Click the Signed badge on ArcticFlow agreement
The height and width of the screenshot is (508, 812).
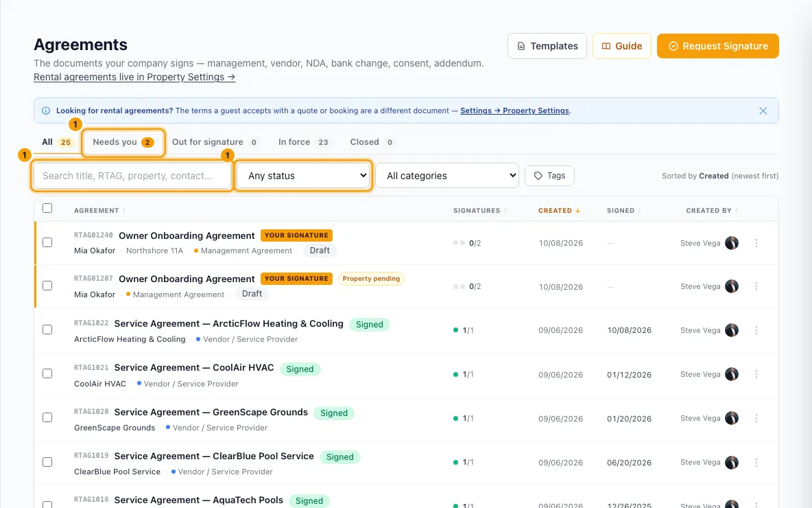pos(369,325)
